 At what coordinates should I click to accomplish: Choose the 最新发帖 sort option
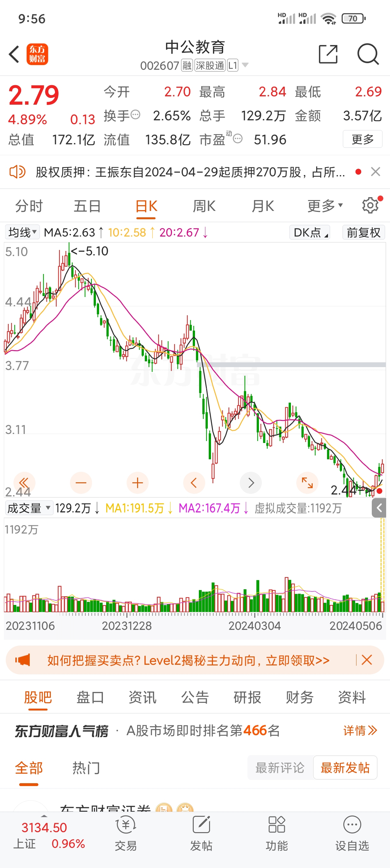coord(345,768)
